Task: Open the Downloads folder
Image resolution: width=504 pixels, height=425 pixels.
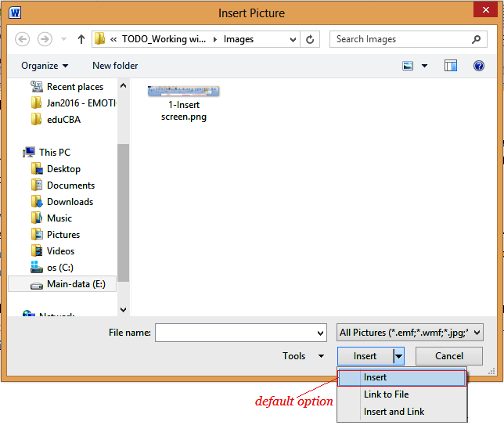Action: tap(62, 202)
